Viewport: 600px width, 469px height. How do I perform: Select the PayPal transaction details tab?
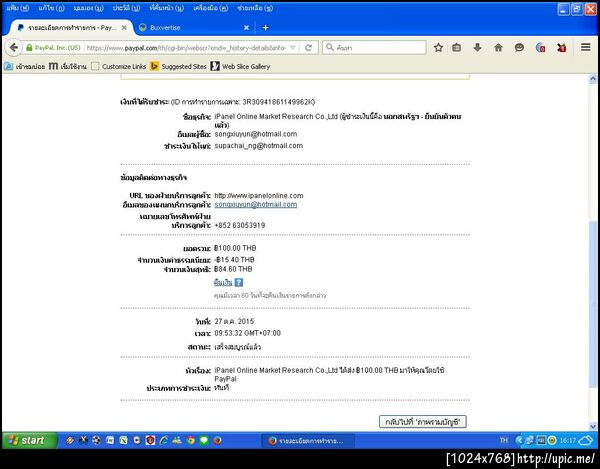(71, 28)
